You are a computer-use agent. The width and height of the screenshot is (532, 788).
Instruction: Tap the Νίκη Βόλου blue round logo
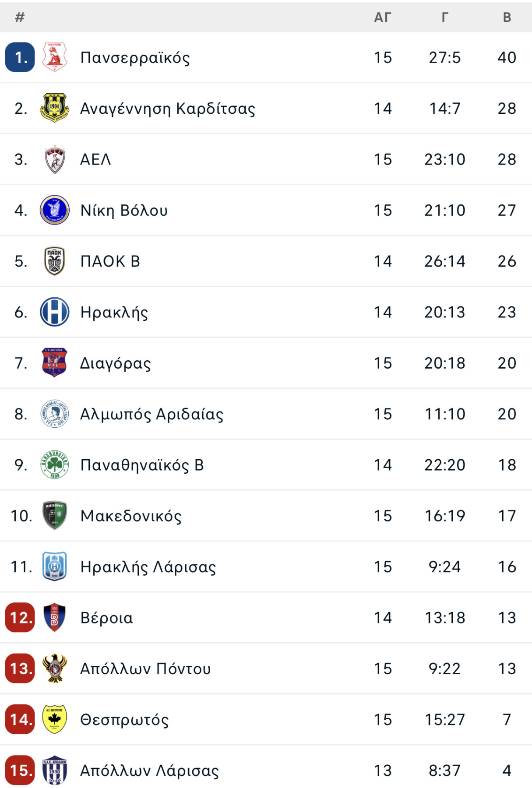click(54, 210)
